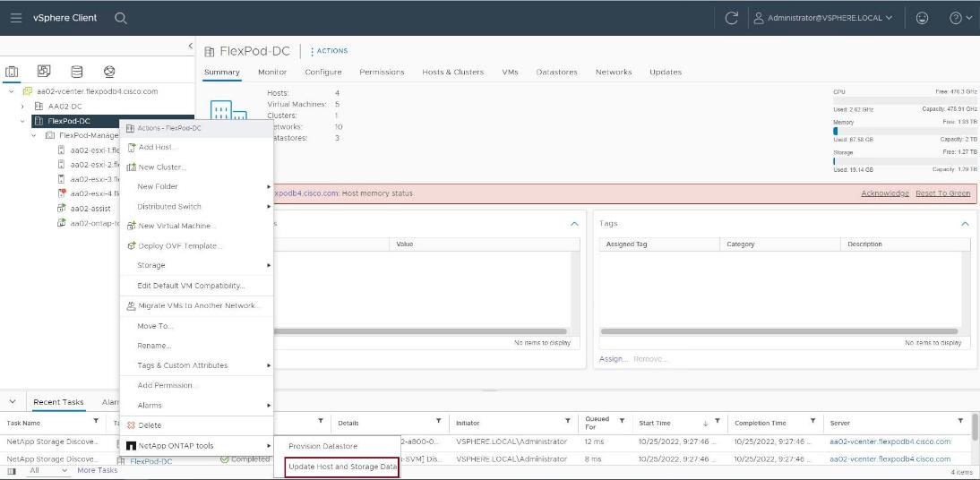
Task: Open the New Folder submenu
Action: [196, 186]
